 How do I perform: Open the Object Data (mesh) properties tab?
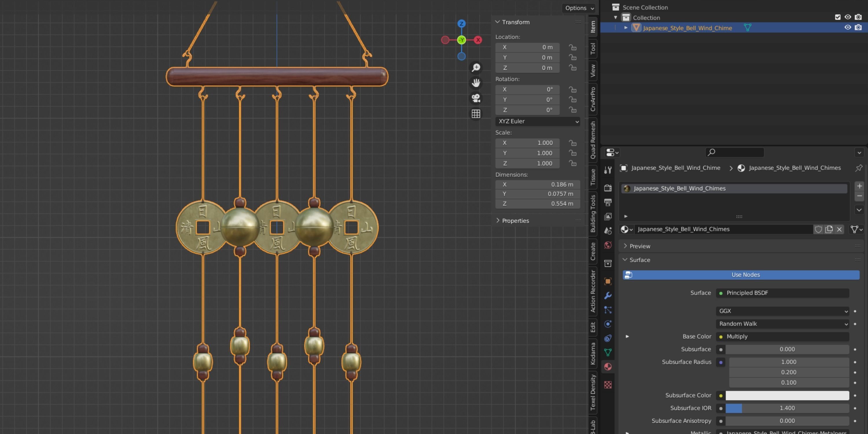pos(608,352)
